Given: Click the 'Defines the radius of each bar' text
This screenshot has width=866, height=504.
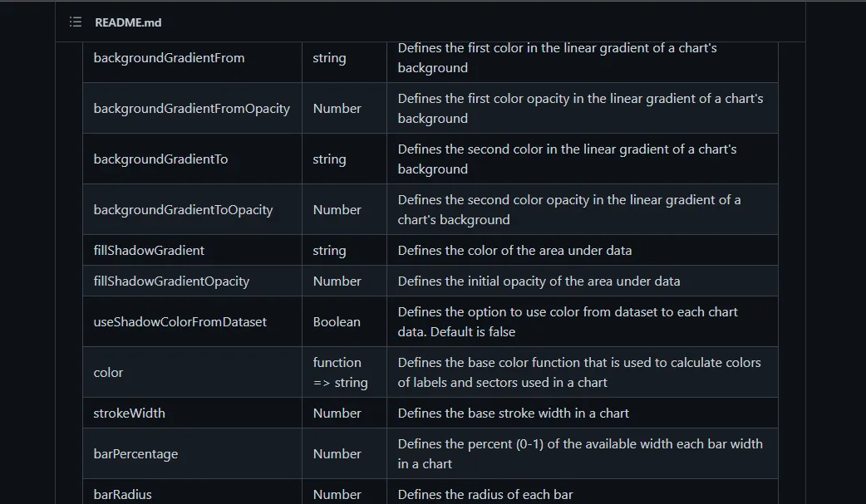Looking at the screenshot, I should coord(485,495).
